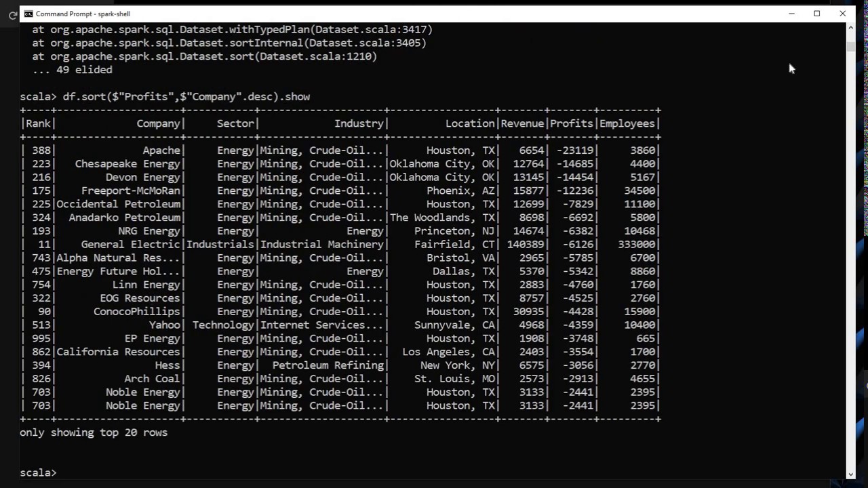The height and width of the screenshot is (488, 868).
Task: Click the 'General Electric' company cell
Action: tap(131, 245)
